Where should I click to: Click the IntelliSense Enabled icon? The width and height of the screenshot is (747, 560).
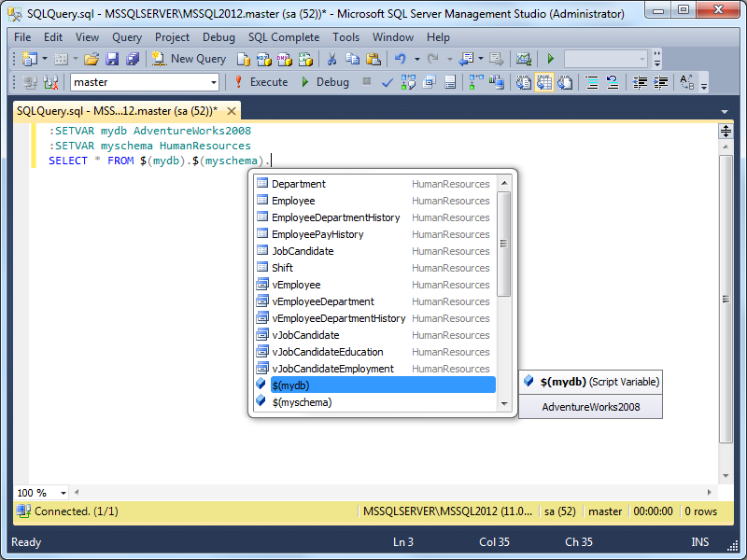coord(450,82)
